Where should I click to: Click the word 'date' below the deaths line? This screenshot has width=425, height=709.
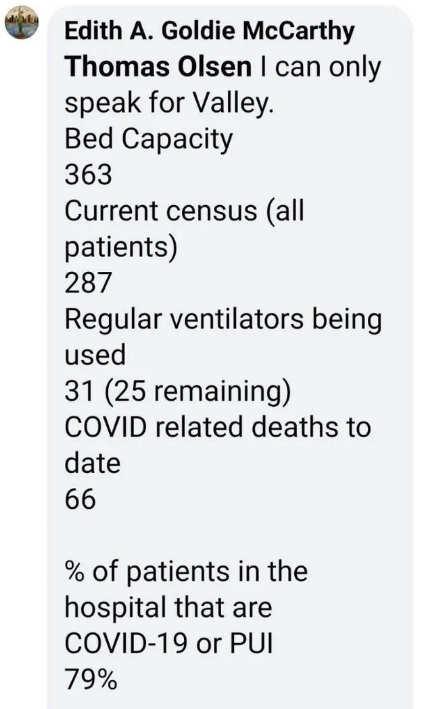[93, 464]
